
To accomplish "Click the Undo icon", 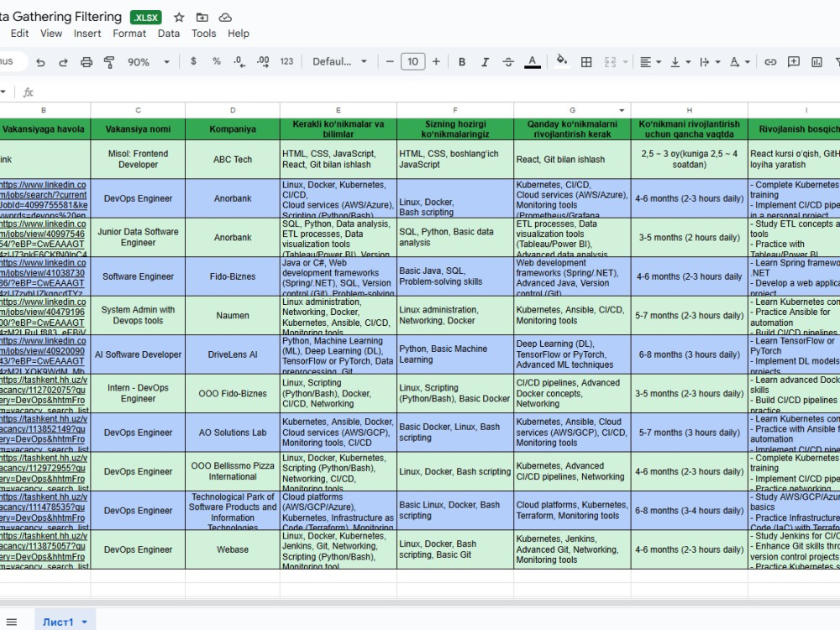I will tap(40, 62).
